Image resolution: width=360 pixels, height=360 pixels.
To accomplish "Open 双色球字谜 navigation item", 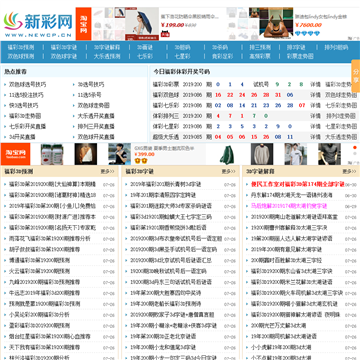I will pos(63,56).
